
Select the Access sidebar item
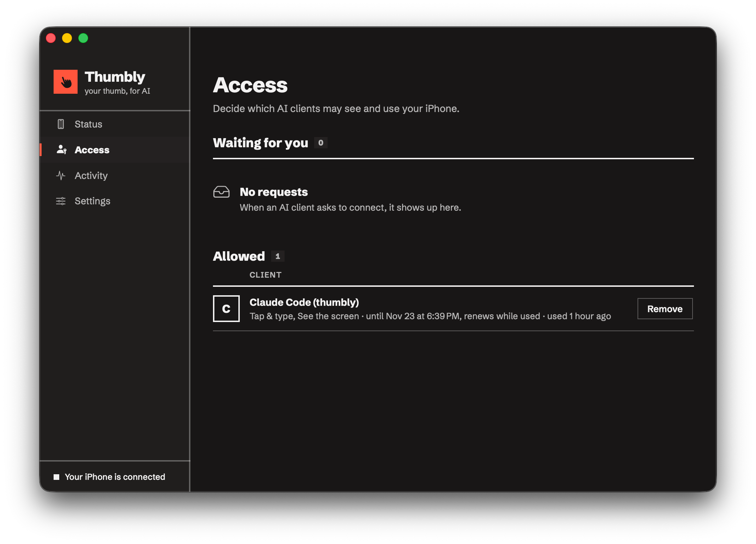[x=115, y=150]
